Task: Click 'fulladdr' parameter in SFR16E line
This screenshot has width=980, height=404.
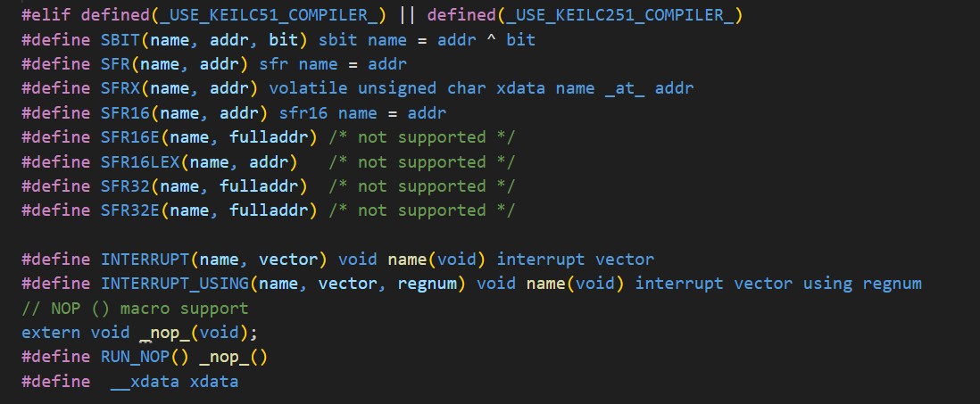Action: [269, 136]
